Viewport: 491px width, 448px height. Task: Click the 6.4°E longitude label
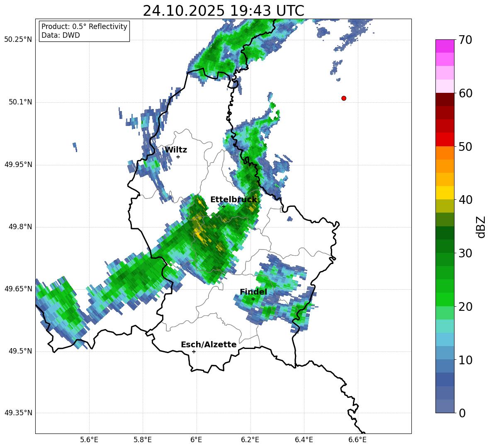tap(304, 440)
